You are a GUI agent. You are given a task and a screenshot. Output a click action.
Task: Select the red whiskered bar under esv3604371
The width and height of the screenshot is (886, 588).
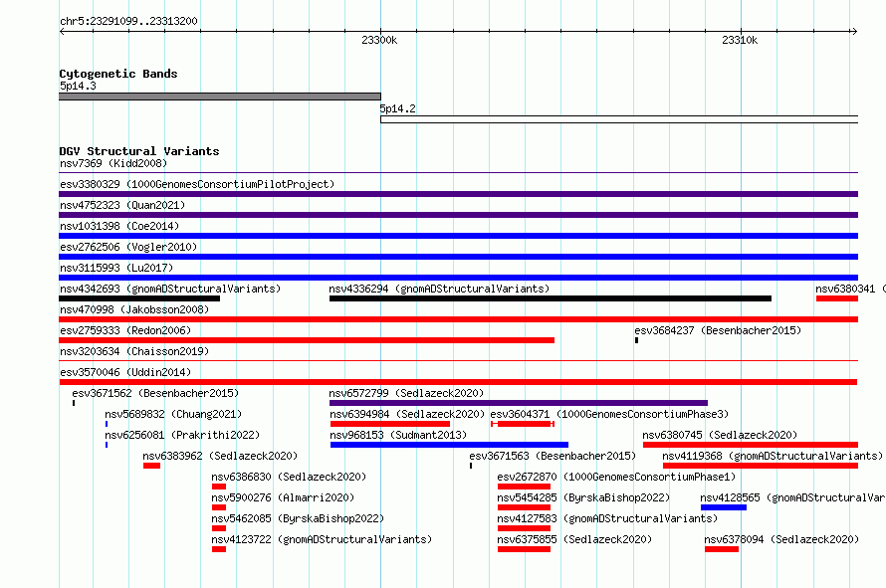coord(523,424)
